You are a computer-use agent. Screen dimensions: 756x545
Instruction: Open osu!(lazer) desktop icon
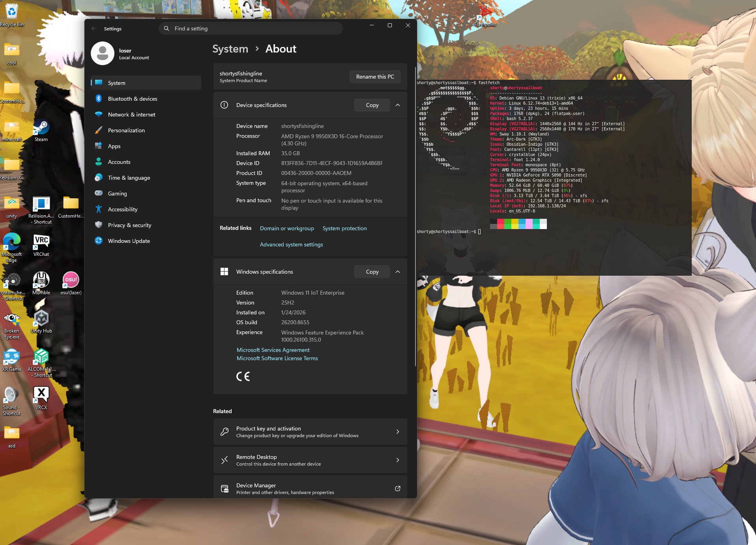pyautogui.click(x=71, y=283)
